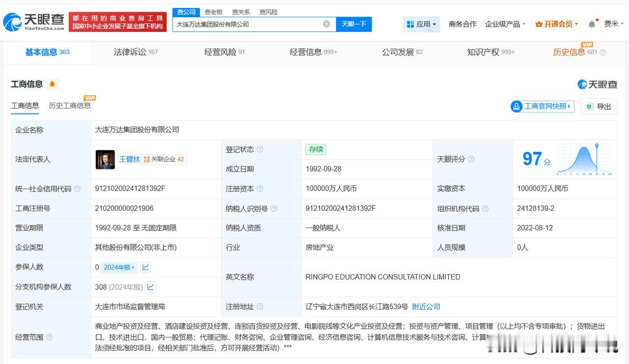629x364 pixels.
Task: Click English name RINGPO EDUCATION CONSULTATION LIMITED
Action: [383, 277]
